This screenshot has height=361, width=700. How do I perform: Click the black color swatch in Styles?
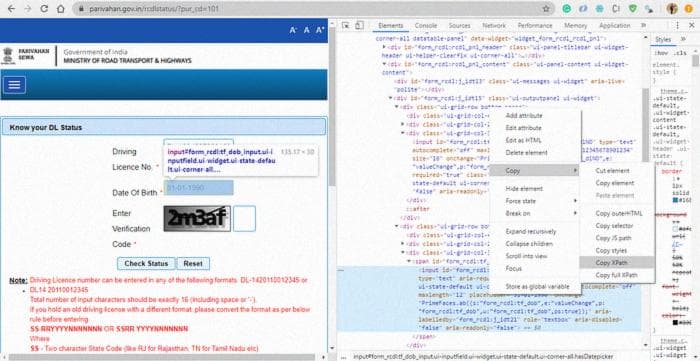[x=675, y=322]
